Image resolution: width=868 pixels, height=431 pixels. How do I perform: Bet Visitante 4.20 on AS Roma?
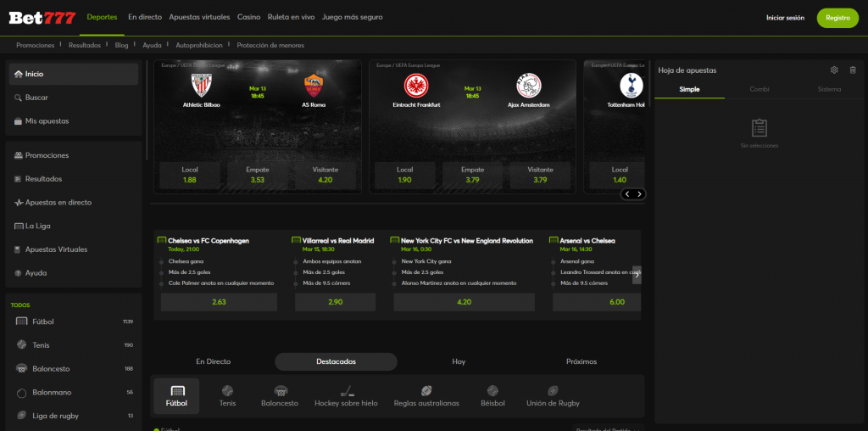tap(325, 175)
